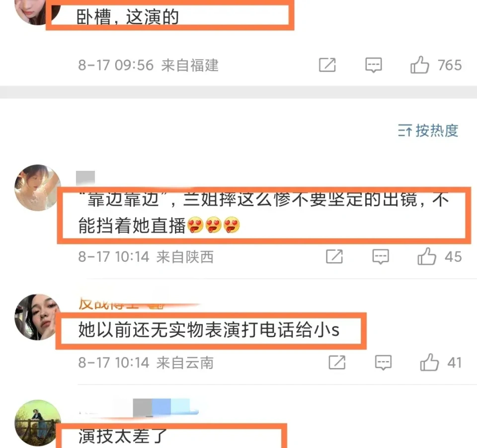The height and width of the screenshot is (448, 477).
Task: Open comment text 卧槽,这演的
Action: coord(128,17)
